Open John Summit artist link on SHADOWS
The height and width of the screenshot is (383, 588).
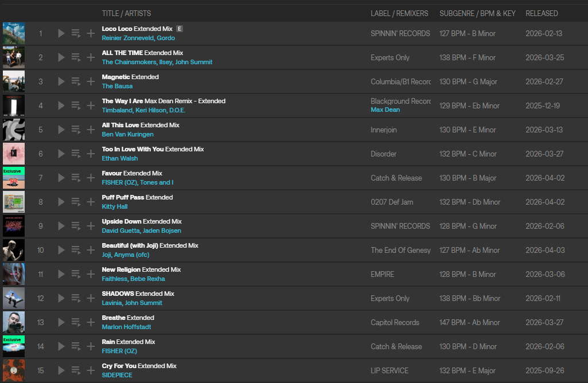143,303
